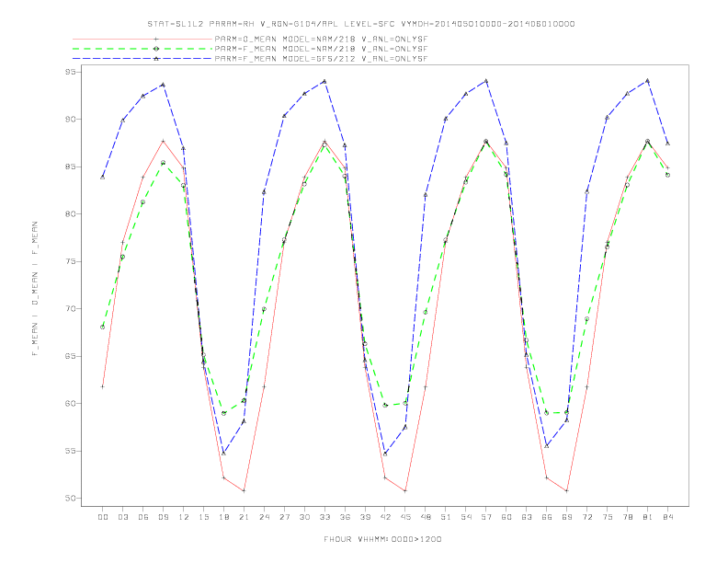Click x-axis forecast hour label 63
The width and height of the screenshot is (728, 563).
pos(527,517)
